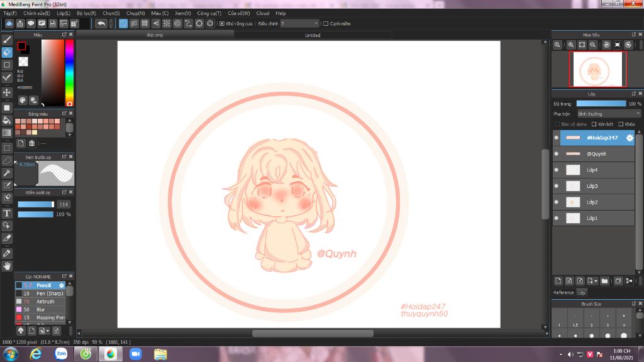The image size is (644, 362).
Task: Select the Blur brush
Action: click(x=40, y=309)
